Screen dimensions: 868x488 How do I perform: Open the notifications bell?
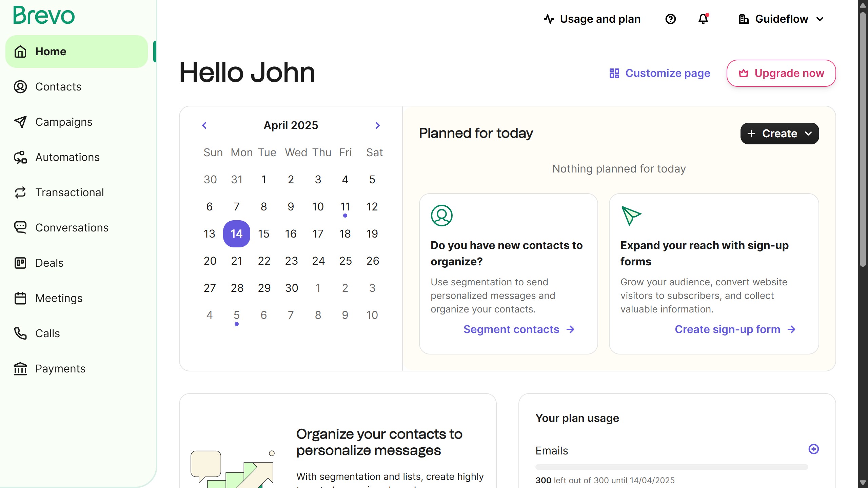(703, 19)
